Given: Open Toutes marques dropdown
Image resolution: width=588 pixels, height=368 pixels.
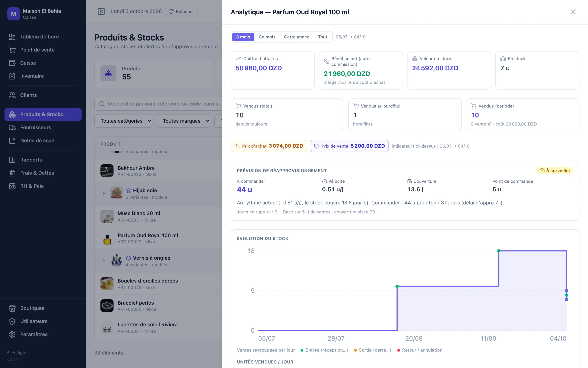Looking at the screenshot, I should point(184,121).
